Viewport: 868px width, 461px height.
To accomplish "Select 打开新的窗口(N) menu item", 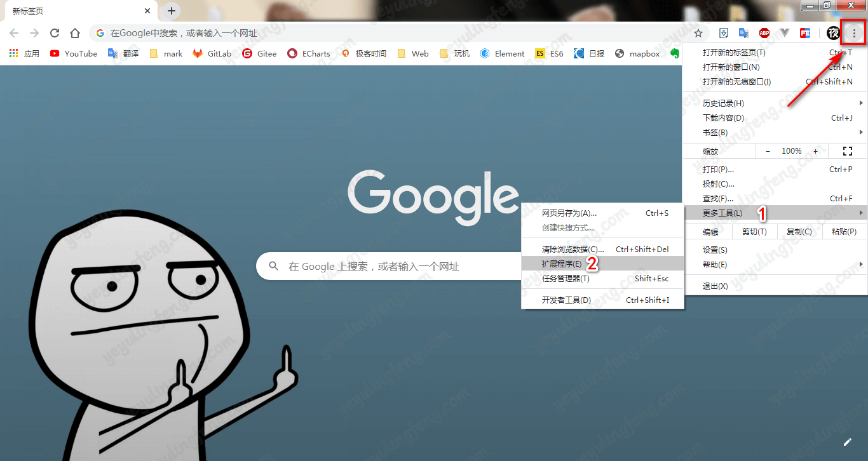I will (x=775, y=67).
